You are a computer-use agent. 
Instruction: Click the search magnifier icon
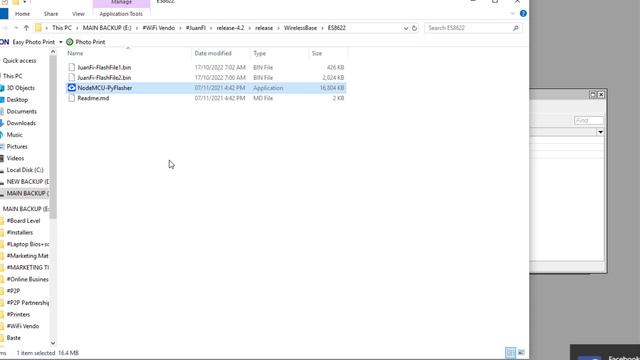(516, 28)
